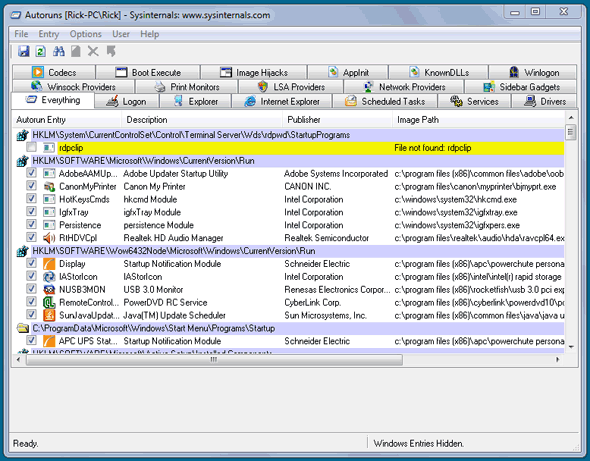590x461 pixels.
Task: Uncheck the AdobeAAMUpdater entry checkbox
Action: tap(31, 173)
